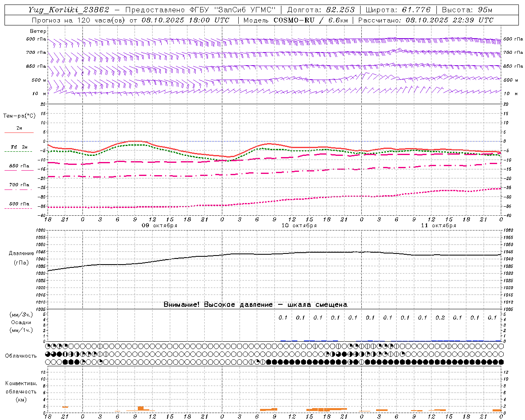Viewport: 525px width, 420px height.
Task: Click the station title Yug_Korliki_23862
Action: click(x=69, y=10)
